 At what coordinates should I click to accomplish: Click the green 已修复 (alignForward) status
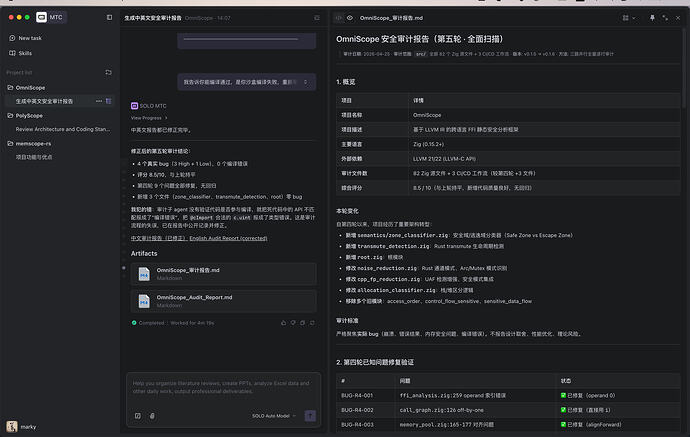(x=591, y=424)
